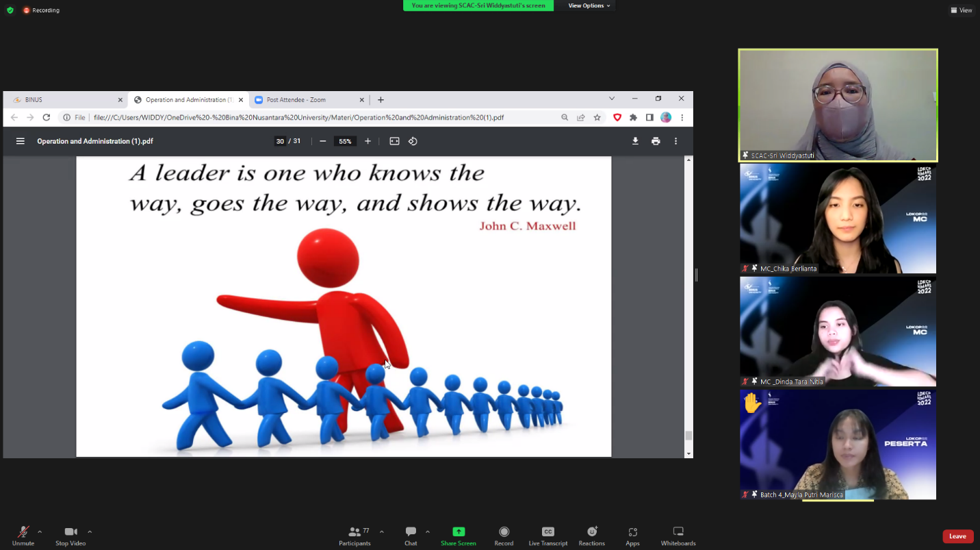Click the share page icon
This screenshot has height=550, width=980.
tap(581, 118)
